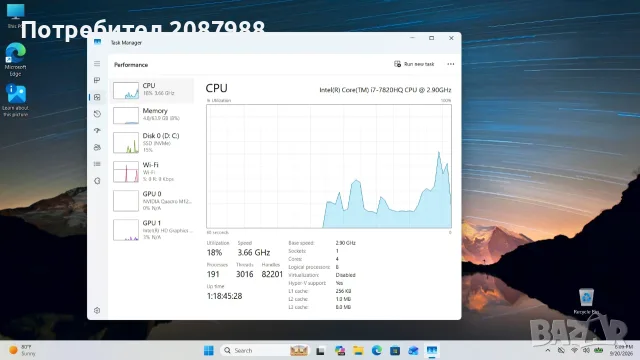
Task: Click Task Manager icon on the taskbar
Action: pos(432,351)
